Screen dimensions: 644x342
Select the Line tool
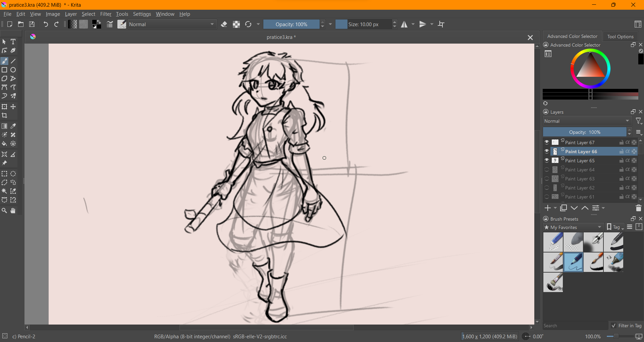pyautogui.click(x=13, y=61)
